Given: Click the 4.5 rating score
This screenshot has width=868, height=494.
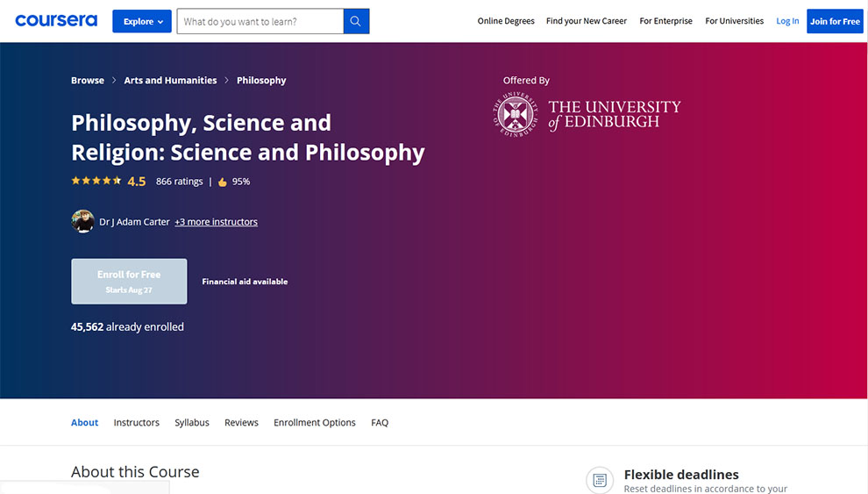Looking at the screenshot, I should coord(137,182).
